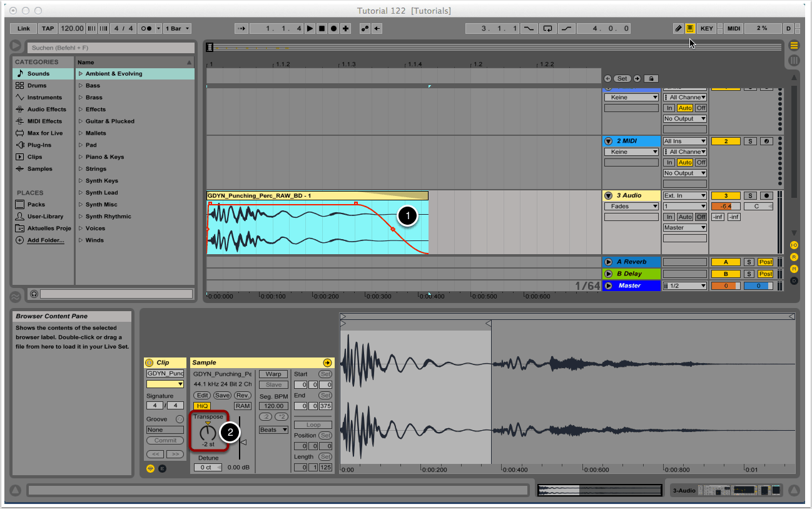Toggle HiQ mode in Sample box
812x509 pixels.
pyautogui.click(x=202, y=406)
